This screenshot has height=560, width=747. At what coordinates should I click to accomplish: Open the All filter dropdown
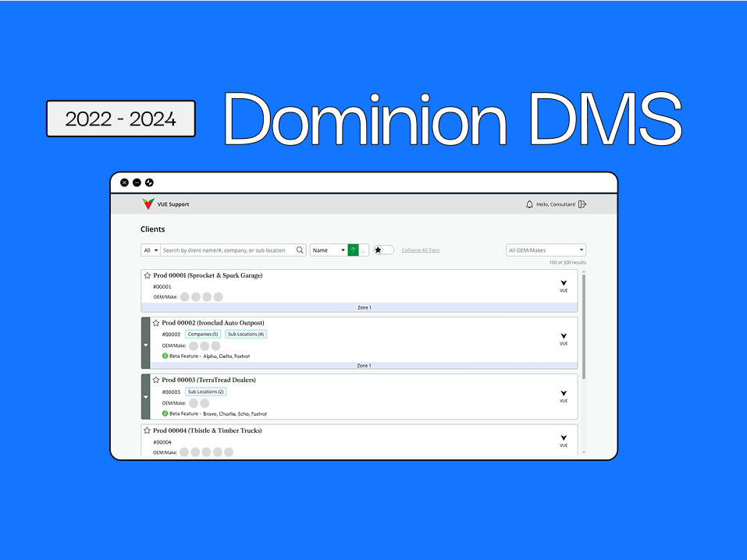150,250
